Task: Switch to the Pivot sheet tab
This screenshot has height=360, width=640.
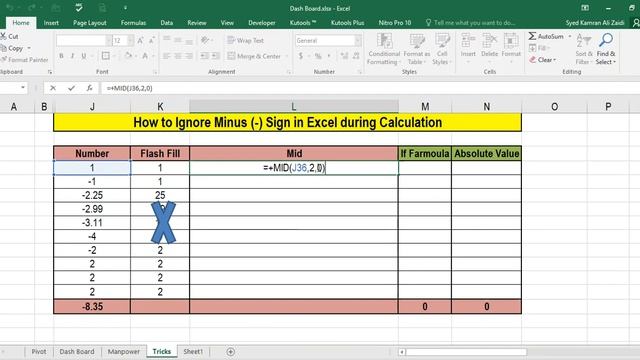Action: pos(39,351)
